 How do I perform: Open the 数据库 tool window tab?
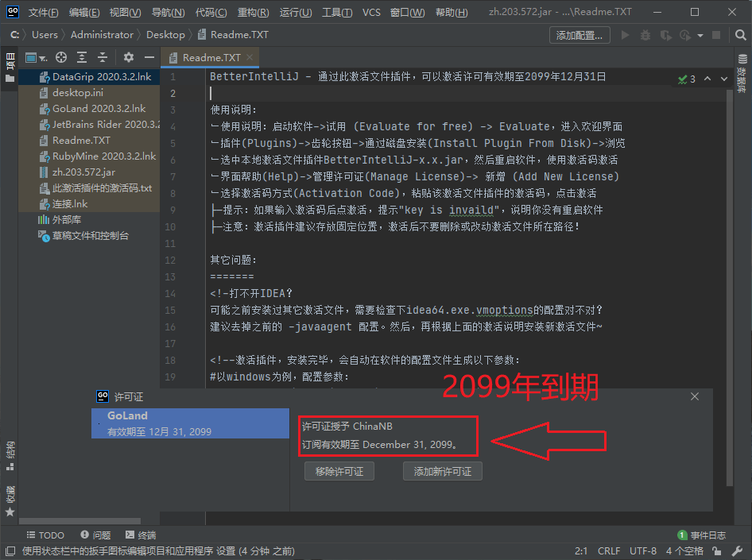pos(742,73)
